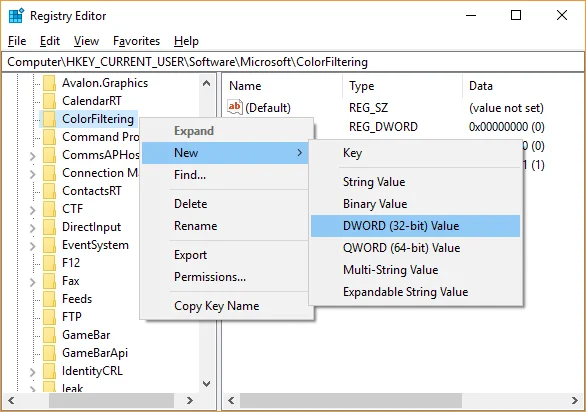The width and height of the screenshot is (586, 412).
Task: Select Export in the context menu
Action: pyautogui.click(x=225, y=255)
